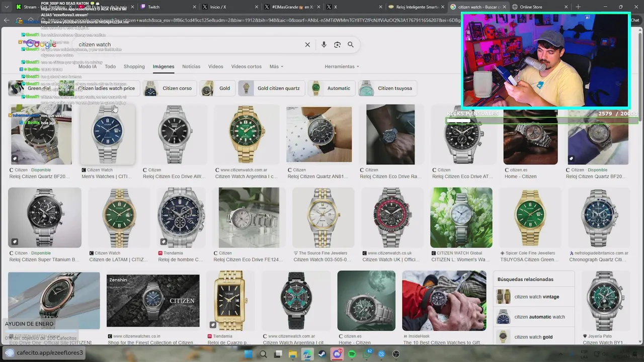Open the Videos cortos tab
Image resolution: width=644 pixels, height=362 pixels.
(x=247, y=66)
